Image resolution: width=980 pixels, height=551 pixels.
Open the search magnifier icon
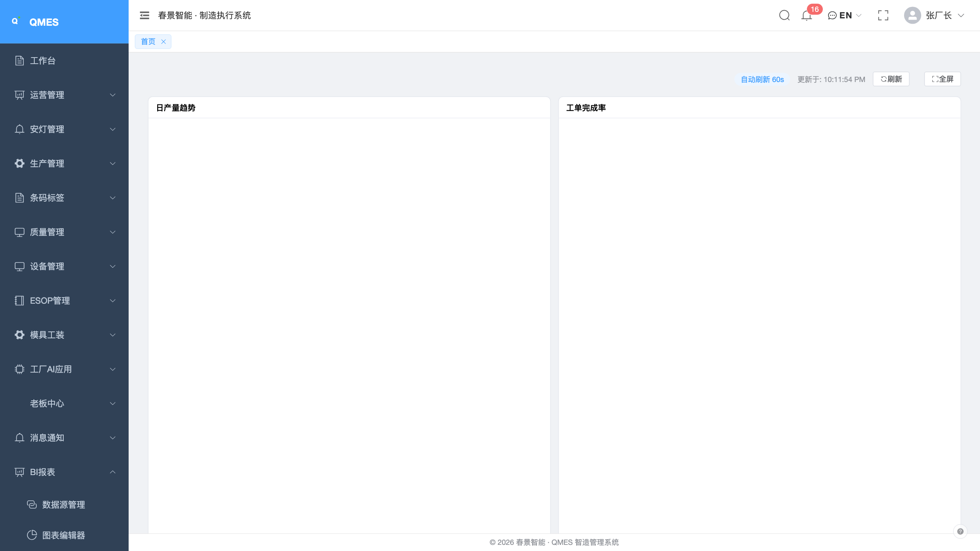point(784,16)
